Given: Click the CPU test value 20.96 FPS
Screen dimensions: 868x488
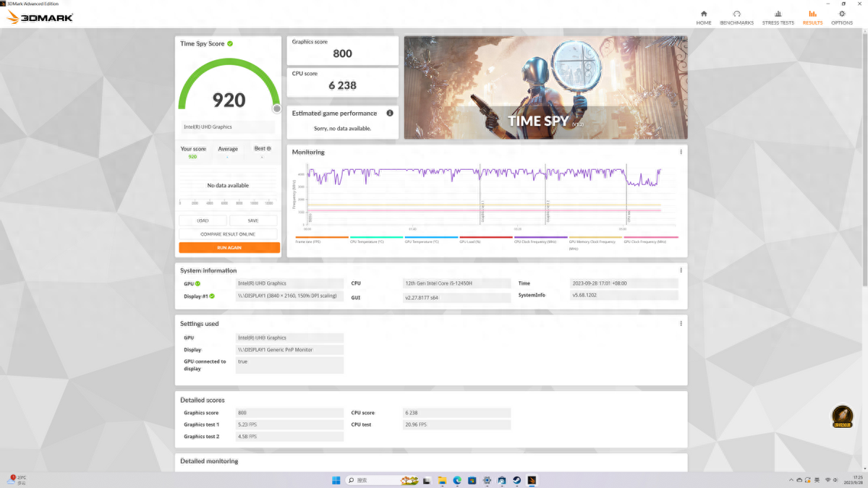Looking at the screenshot, I should pos(456,424).
